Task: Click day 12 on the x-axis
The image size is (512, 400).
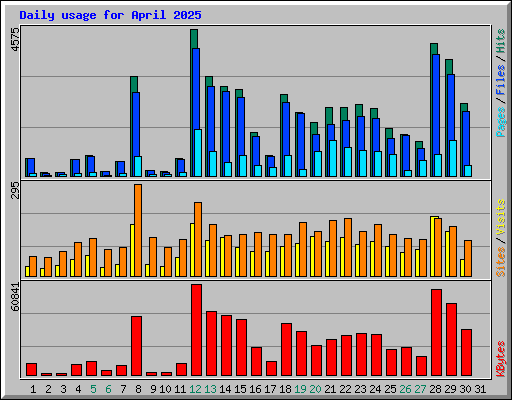Action: [195, 389]
